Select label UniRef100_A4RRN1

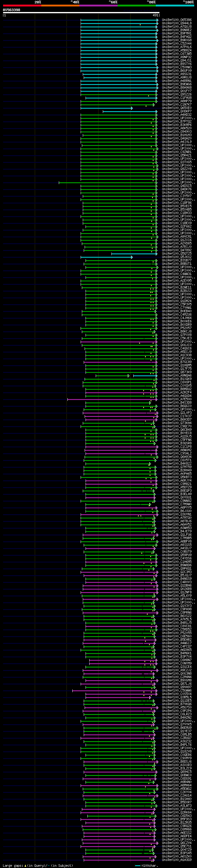point(177,81)
